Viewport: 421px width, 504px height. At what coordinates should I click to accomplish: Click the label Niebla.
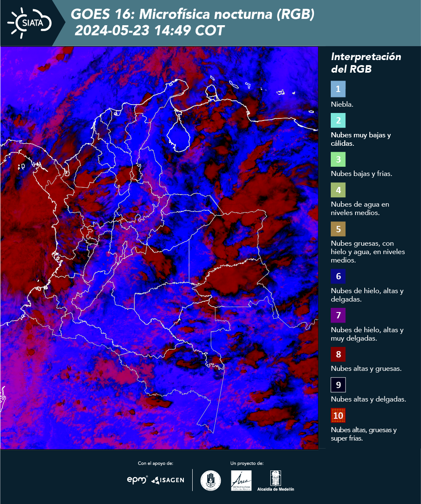[342, 104]
